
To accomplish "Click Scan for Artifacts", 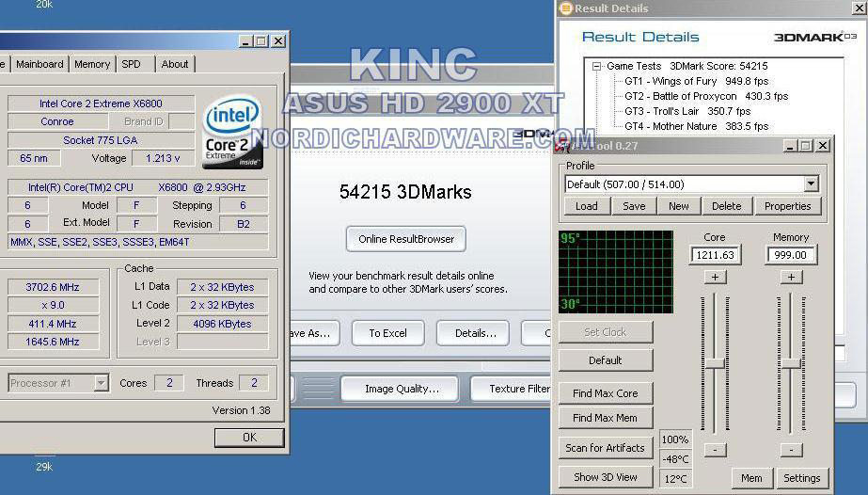I will [x=605, y=448].
